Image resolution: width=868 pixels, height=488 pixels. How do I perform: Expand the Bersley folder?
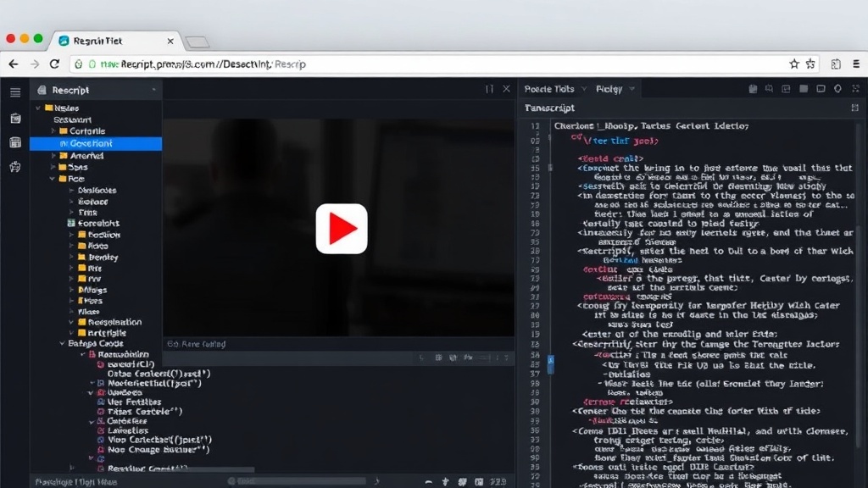point(71,258)
